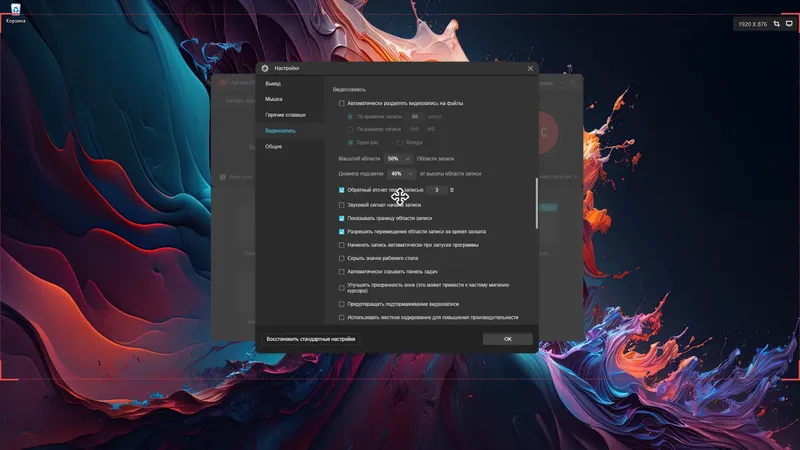Click the 500 MB size input field
This screenshot has width=800, height=450.
pyautogui.click(x=415, y=130)
